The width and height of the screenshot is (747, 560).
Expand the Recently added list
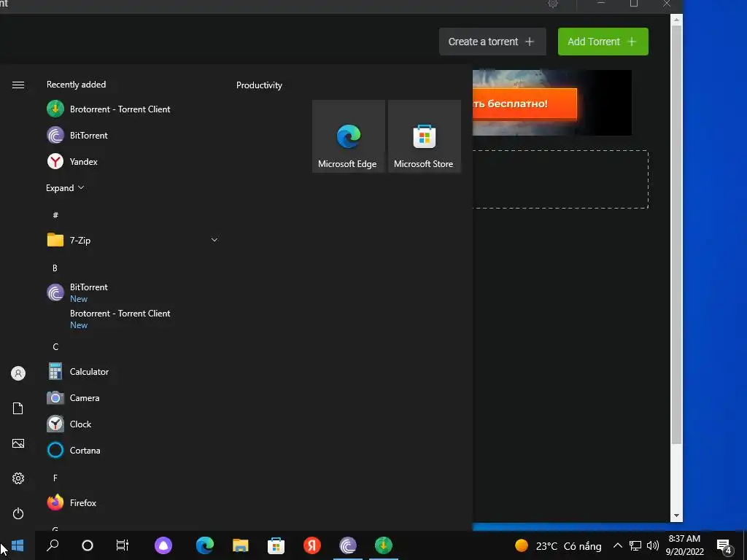65,188
